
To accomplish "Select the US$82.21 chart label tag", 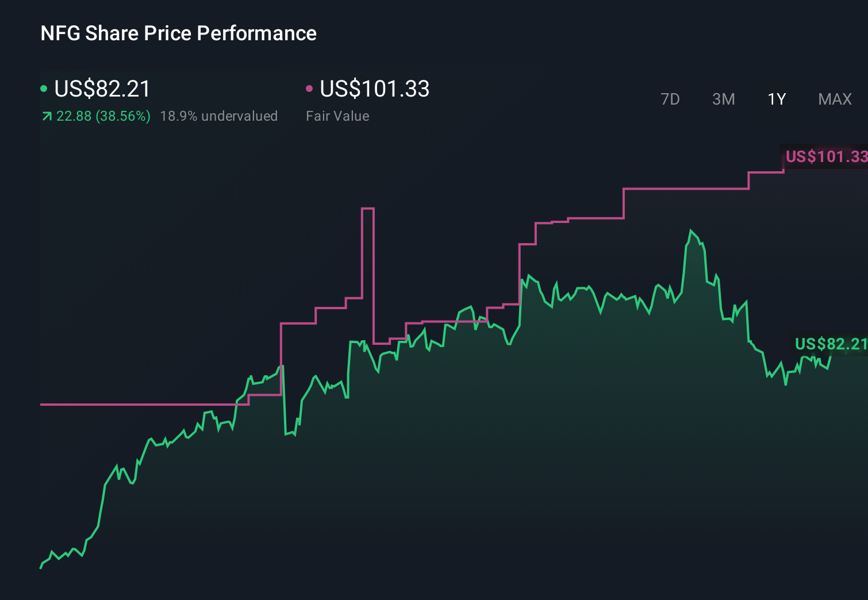I will click(x=831, y=344).
